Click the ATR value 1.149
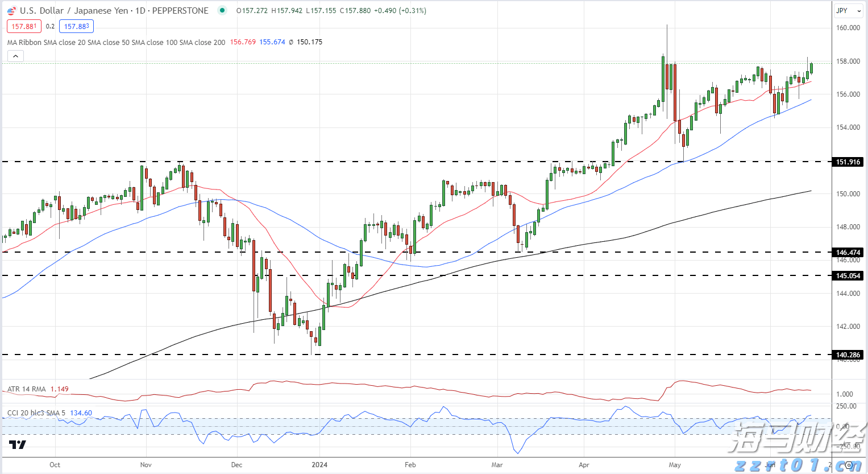 pos(60,389)
